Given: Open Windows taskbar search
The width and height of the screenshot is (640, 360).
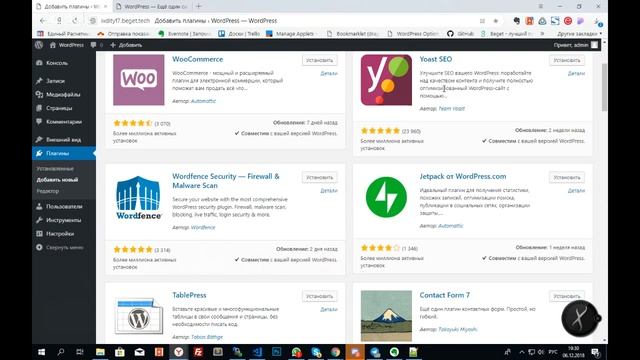Looking at the screenshot, I should pos(61,352).
